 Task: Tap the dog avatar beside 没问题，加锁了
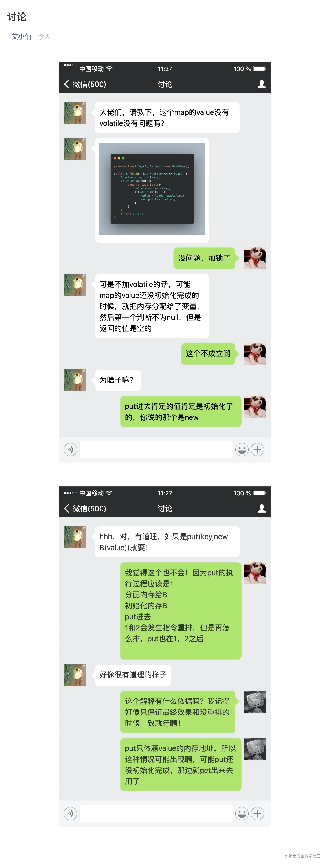(x=255, y=258)
